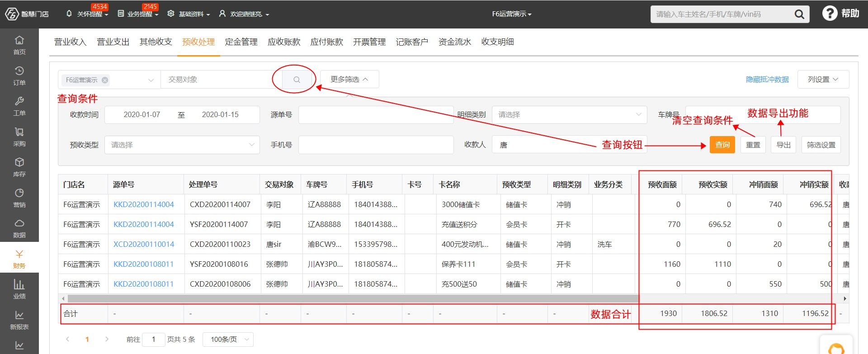Switch to 开票管理 tab
The width and height of the screenshot is (868, 354).
click(369, 42)
